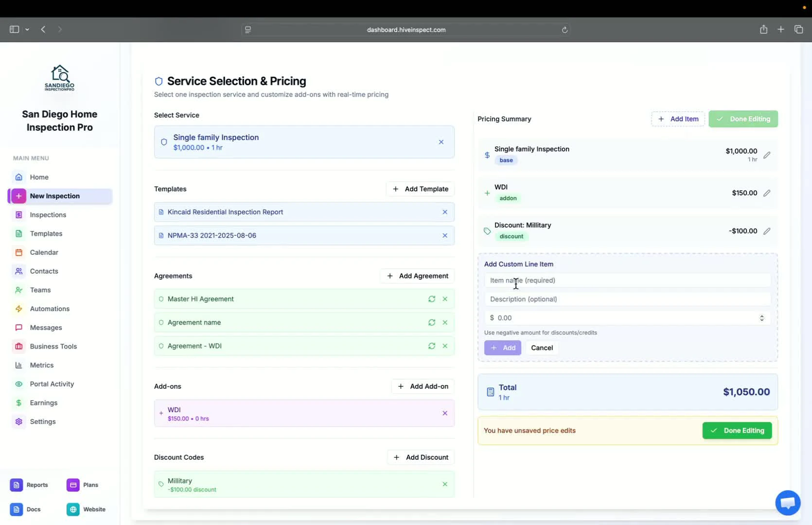Open Reports shortcut
The height and width of the screenshot is (525, 812).
coord(29,485)
